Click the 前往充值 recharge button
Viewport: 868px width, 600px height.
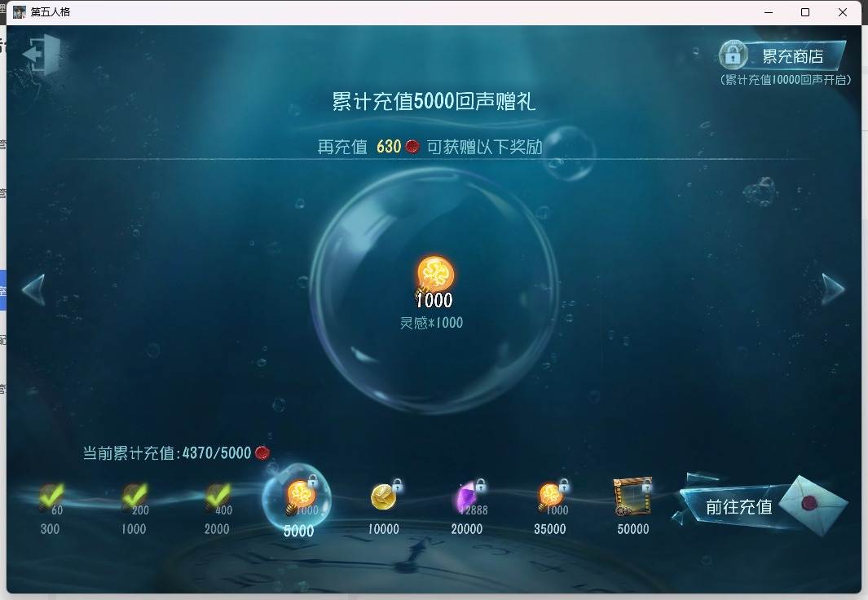[x=738, y=506]
